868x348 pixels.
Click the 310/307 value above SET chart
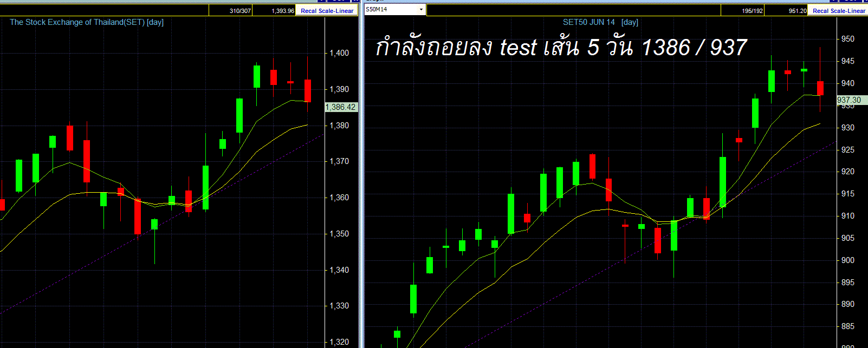(240, 11)
